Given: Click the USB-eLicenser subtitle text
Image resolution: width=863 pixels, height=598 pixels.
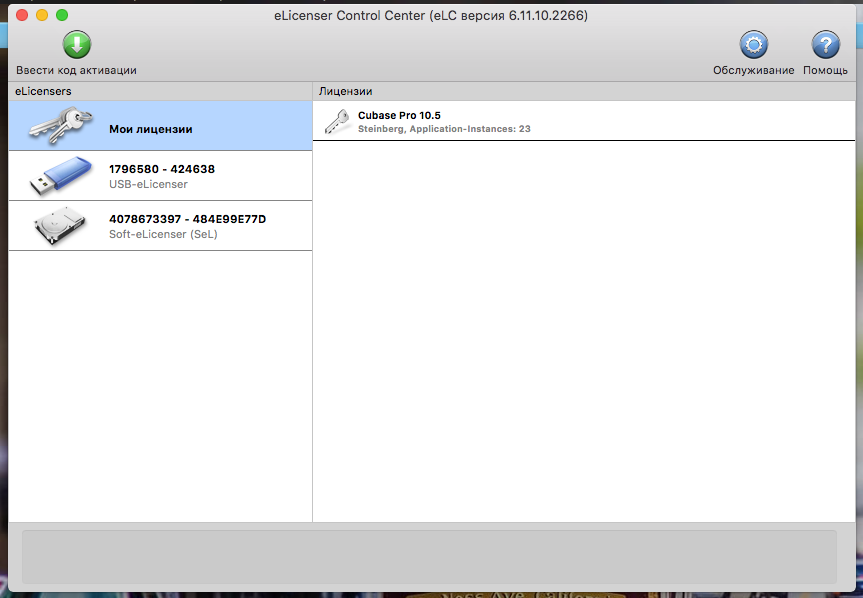Looking at the screenshot, I should [x=148, y=184].
